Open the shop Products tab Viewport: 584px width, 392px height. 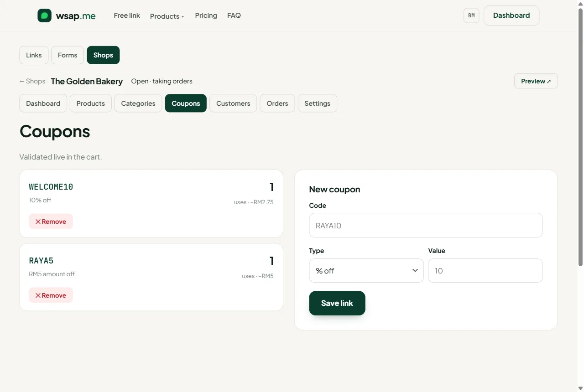(91, 103)
